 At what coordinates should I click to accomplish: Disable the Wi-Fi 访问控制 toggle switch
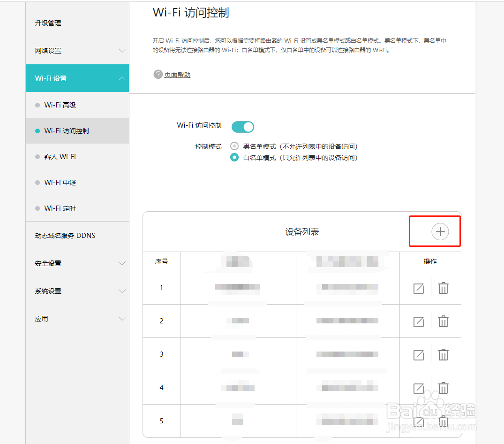tap(242, 127)
